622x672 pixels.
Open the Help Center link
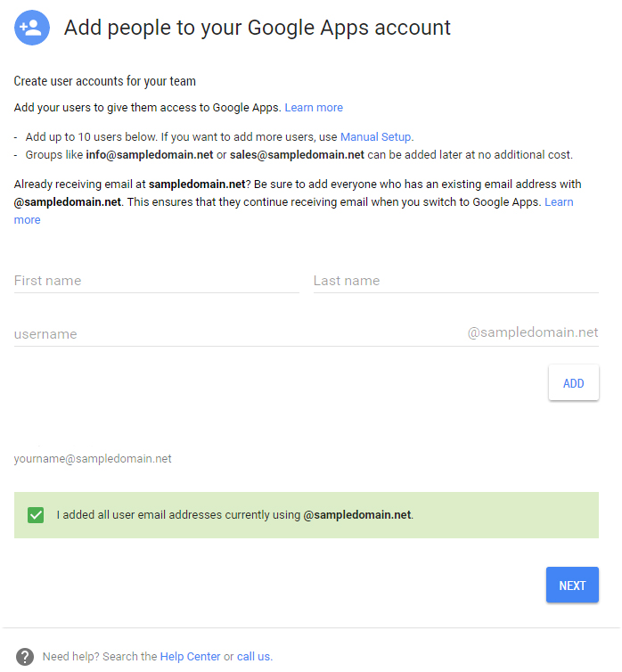[x=190, y=656]
